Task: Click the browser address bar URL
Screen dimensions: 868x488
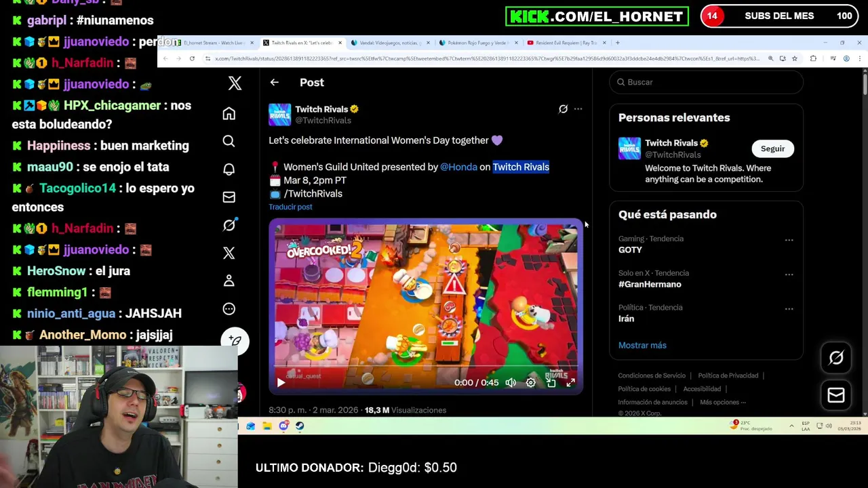Action: (486, 59)
